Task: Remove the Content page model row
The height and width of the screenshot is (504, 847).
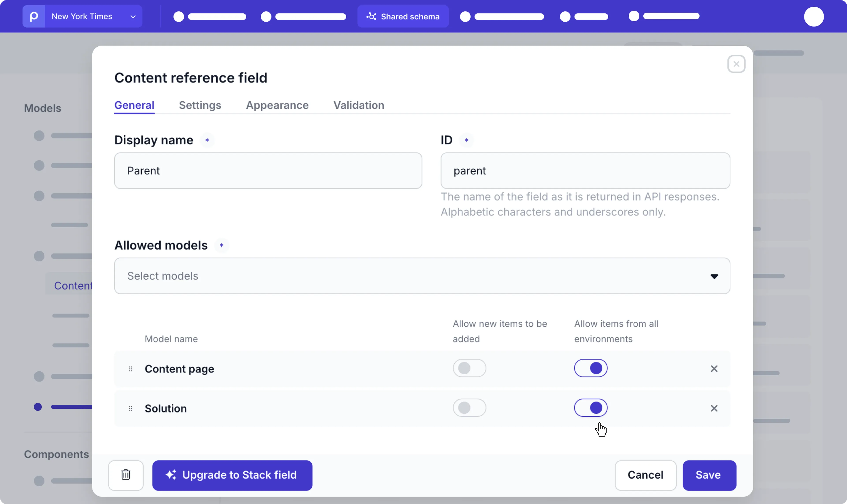Action: coord(714,368)
